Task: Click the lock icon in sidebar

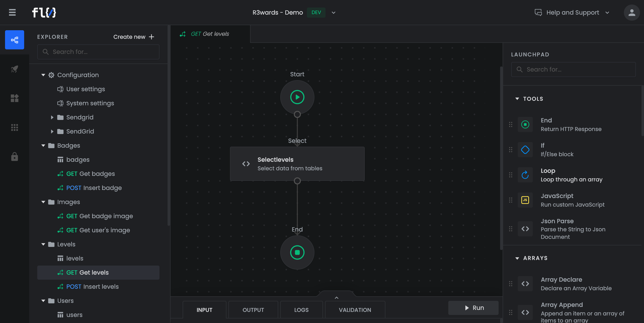Action: [x=15, y=156]
